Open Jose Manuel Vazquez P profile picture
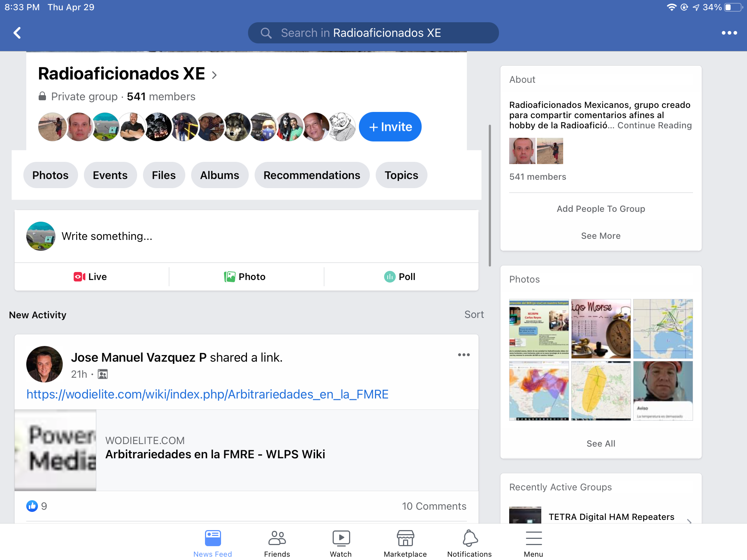Image resolution: width=747 pixels, height=560 pixels. [44, 364]
